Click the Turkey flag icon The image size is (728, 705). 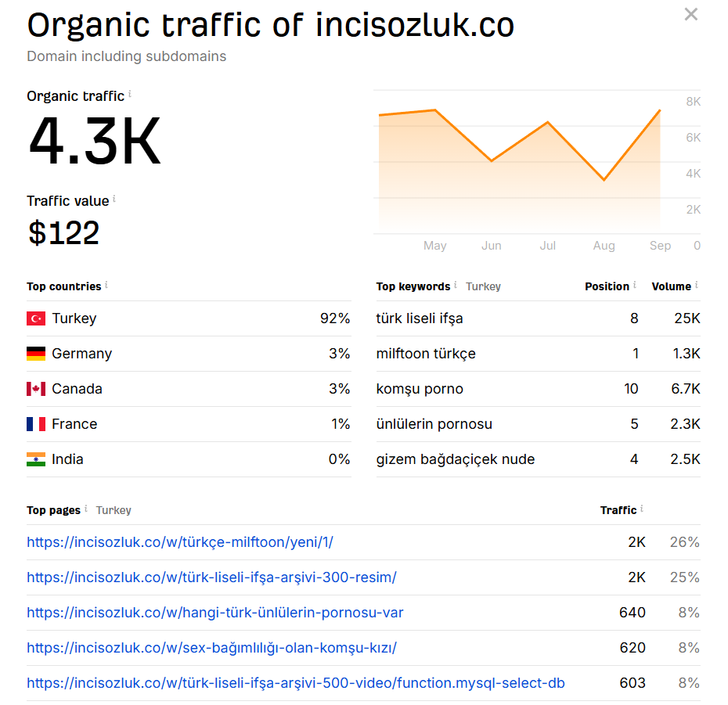click(36, 318)
